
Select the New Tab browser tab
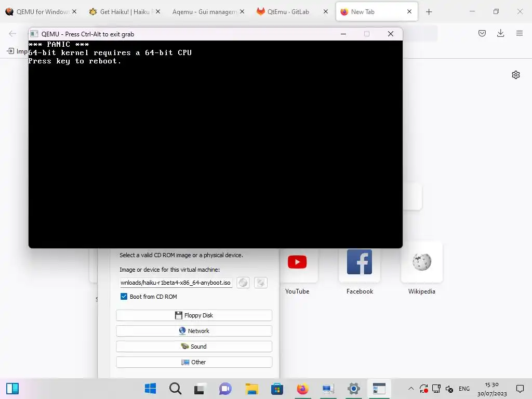(x=377, y=11)
